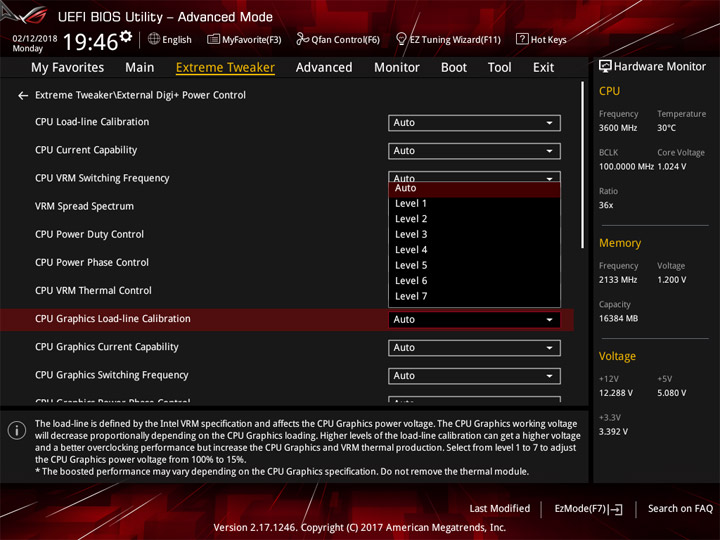
Task: Click Last Modified button
Action: (500, 509)
